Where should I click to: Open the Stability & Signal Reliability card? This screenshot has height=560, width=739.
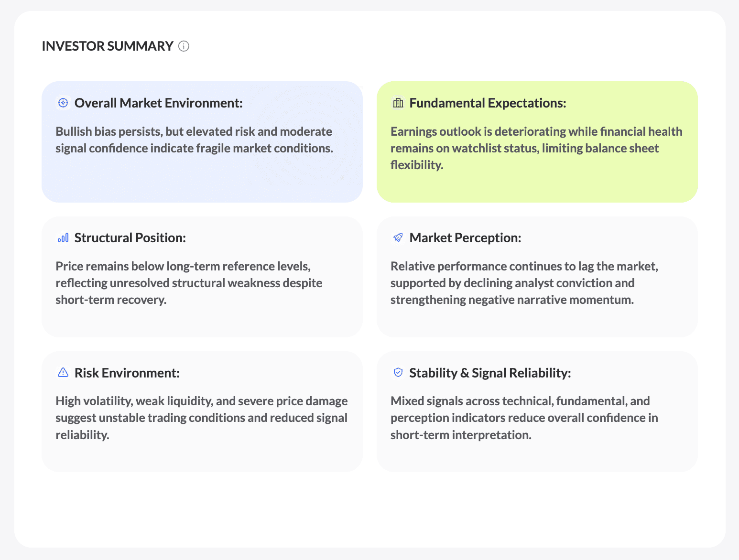click(x=537, y=411)
